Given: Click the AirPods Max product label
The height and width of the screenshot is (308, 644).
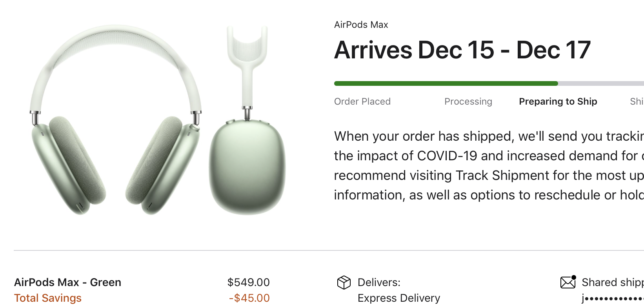Looking at the screenshot, I should point(361,25).
